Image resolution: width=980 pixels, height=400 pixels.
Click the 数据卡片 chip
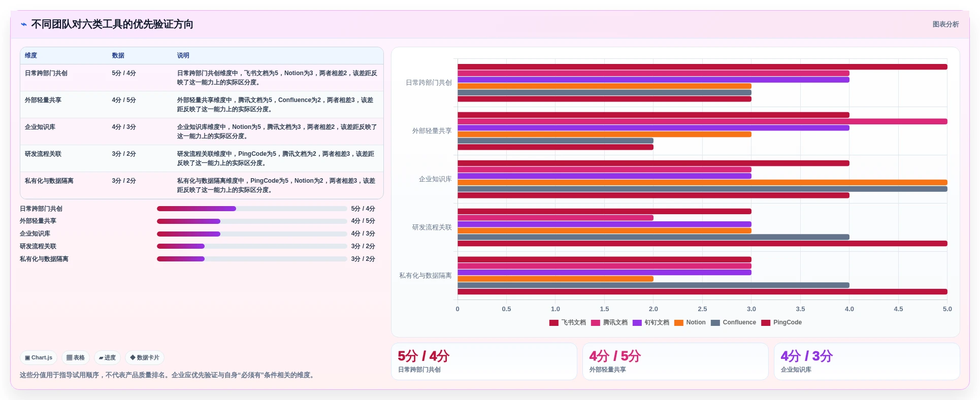click(x=145, y=357)
